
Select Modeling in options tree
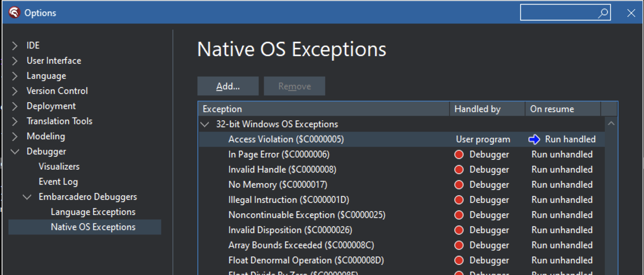(x=46, y=136)
